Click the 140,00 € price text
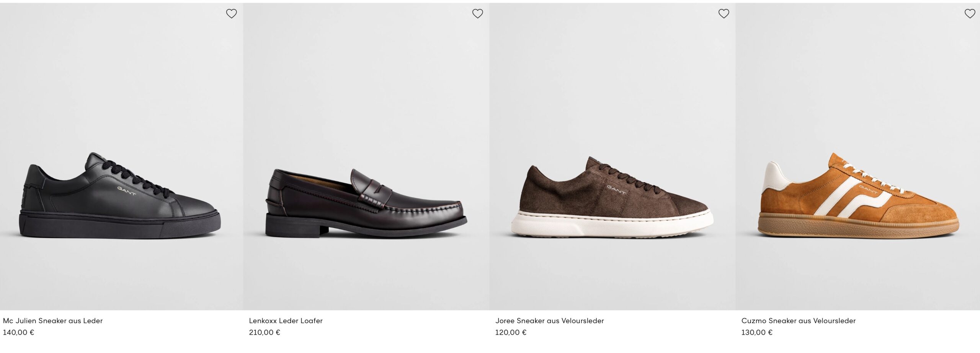 click(18, 332)
